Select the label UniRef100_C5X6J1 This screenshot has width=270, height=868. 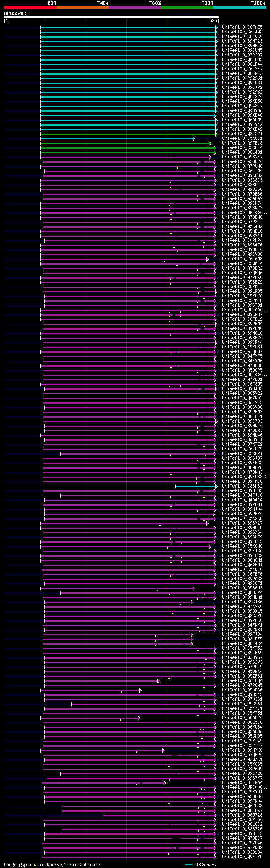click(242, 138)
